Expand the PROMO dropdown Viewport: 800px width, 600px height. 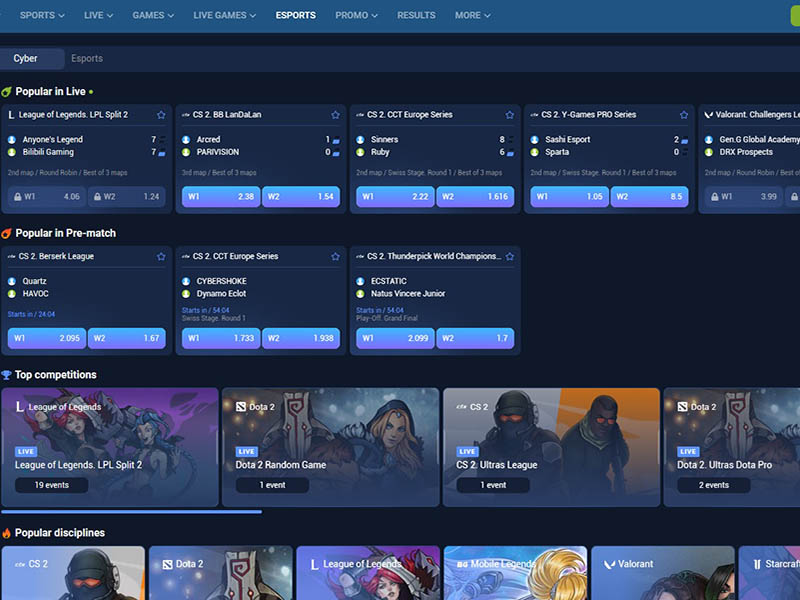pyautogui.click(x=356, y=15)
